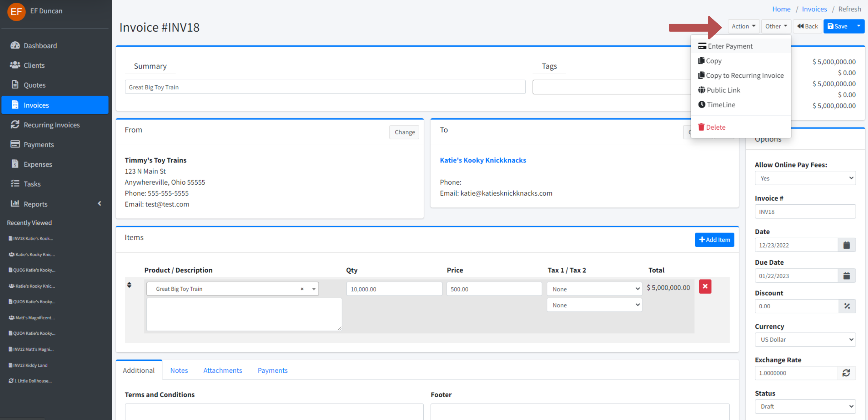
Task: Open Dashboard from sidebar
Action: coord(40,45)
